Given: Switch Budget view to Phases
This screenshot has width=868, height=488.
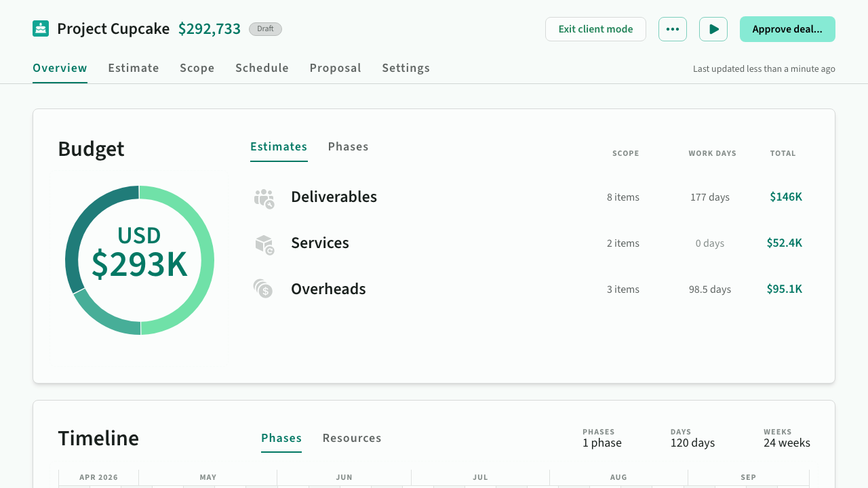Looking at the screenshot, I should pyautogui.click(x=348, y=146).
